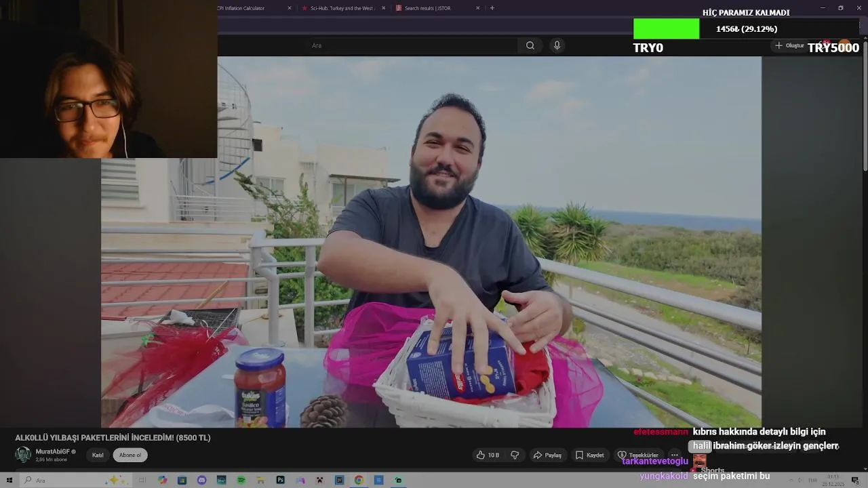Viewport: 868px width, 488px height.
Task: Open Windows Copilot taskbar icon
Action: pos(162,480)
